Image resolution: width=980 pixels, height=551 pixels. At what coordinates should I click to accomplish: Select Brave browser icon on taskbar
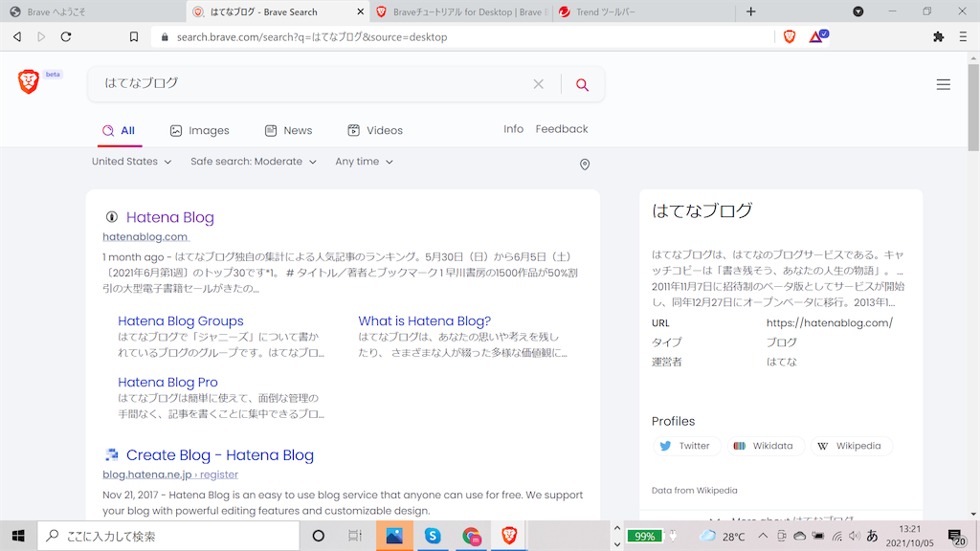[509, 536]
